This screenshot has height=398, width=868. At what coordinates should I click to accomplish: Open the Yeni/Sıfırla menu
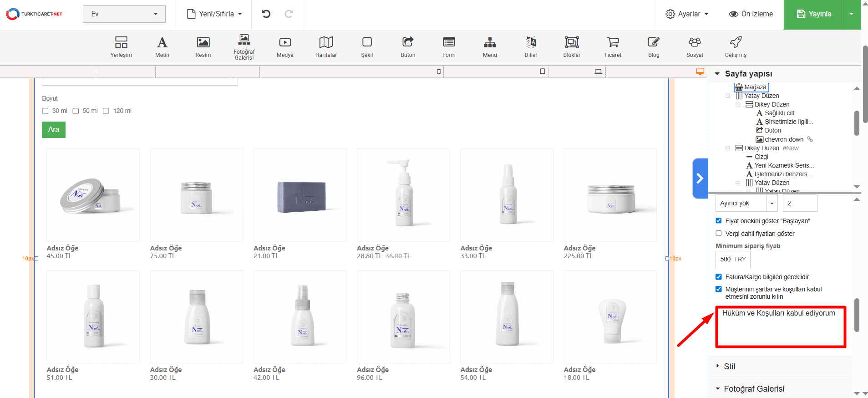pyautogui.click(x=214, y=14)
